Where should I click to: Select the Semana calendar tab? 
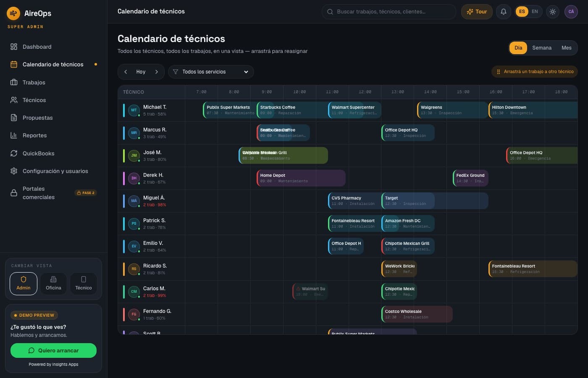click(x=542, y=48)
